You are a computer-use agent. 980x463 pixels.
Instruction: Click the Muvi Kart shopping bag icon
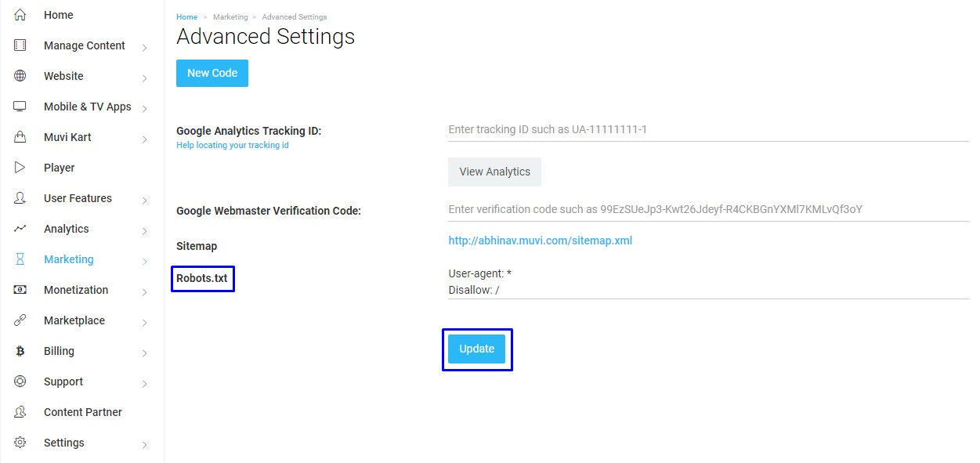(20, 137)
